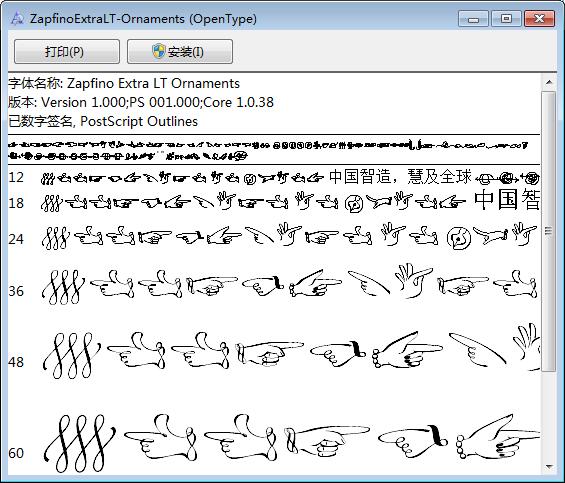Click the font viewer icon in the title bar
The image size is (565, 483).
click(17, 18)
